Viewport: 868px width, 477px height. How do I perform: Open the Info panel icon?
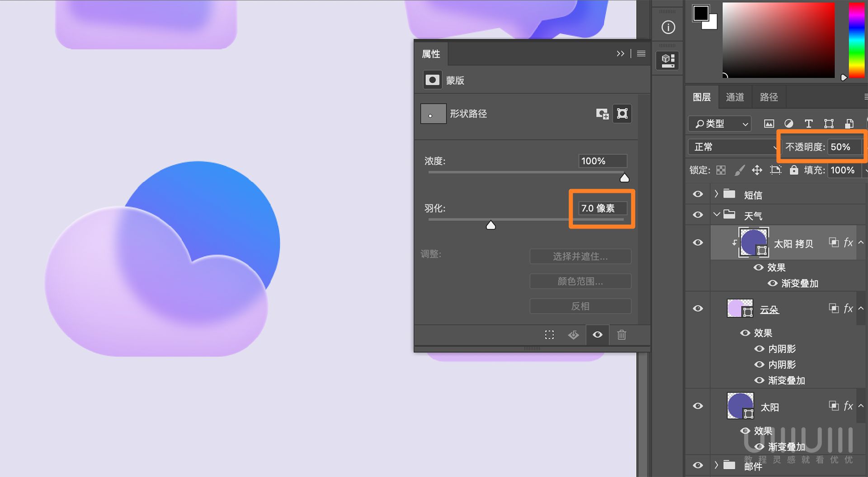click(668, 27)
